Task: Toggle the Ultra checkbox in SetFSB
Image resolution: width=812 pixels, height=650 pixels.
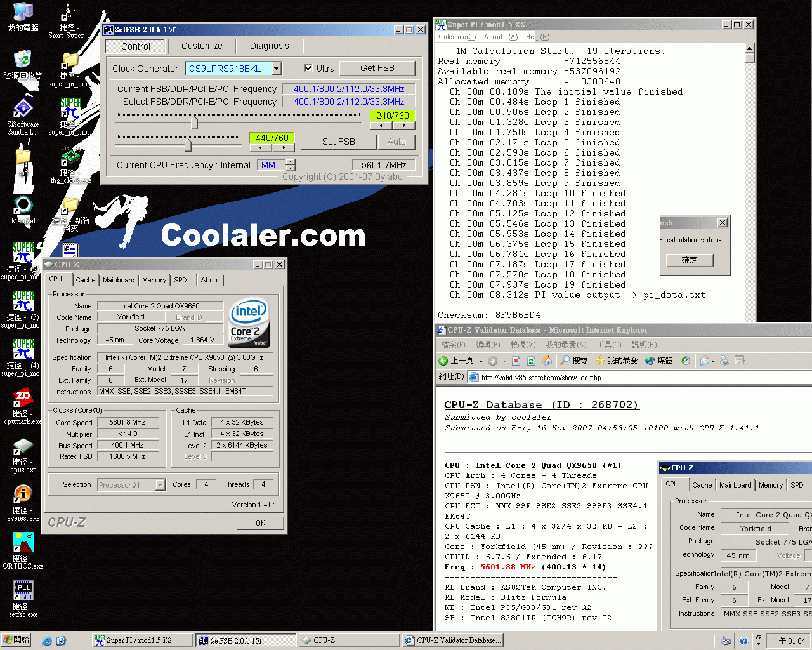Action: coord(308,69)
